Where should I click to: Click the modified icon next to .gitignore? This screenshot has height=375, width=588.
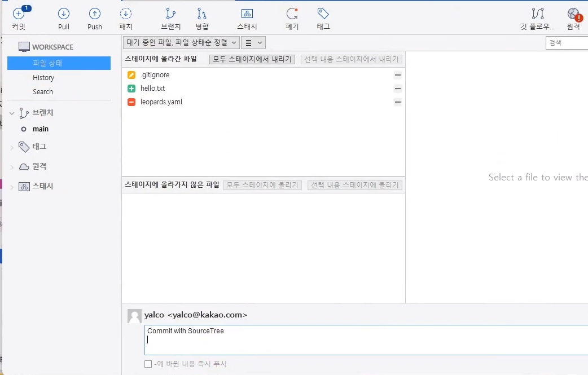coord(131,75)
